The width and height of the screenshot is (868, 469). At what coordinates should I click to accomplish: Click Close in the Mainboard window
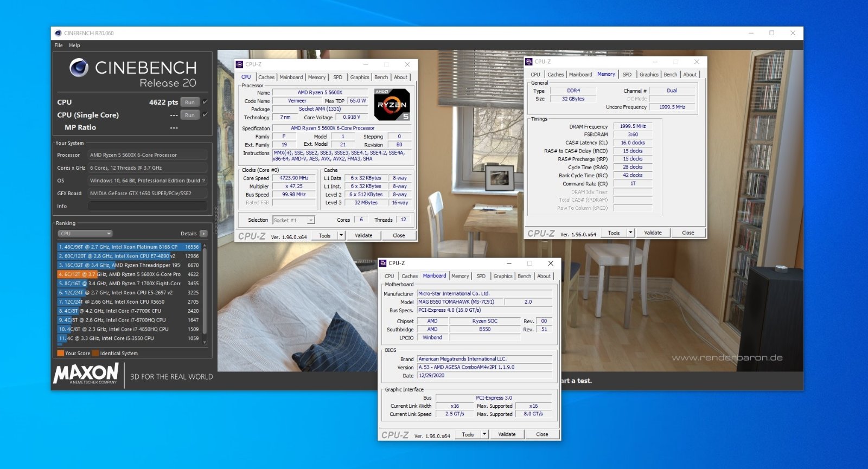(542, 434)
